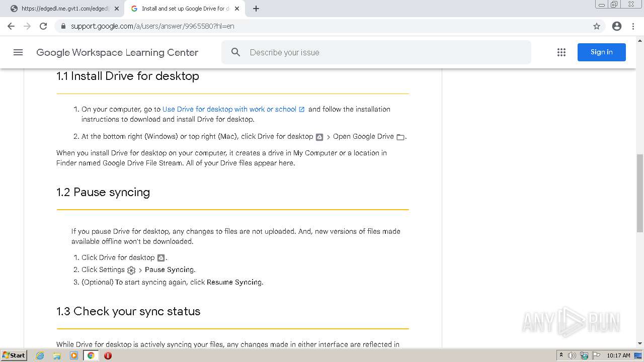Go forward in browser history
644x362 pixels.
point(27,26)
